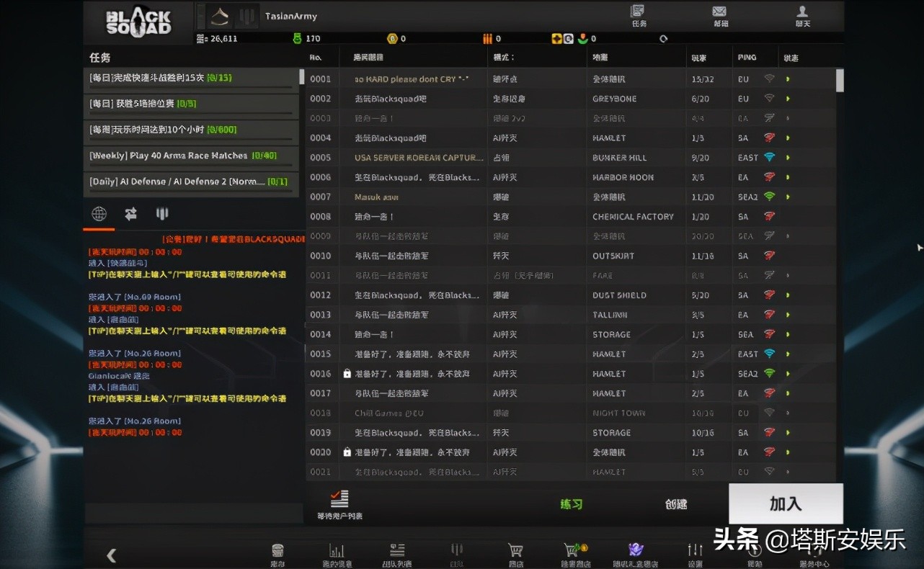924x569 pixels.
Task: Click the purple random box shop icon
Action: [x=635, y=551]
